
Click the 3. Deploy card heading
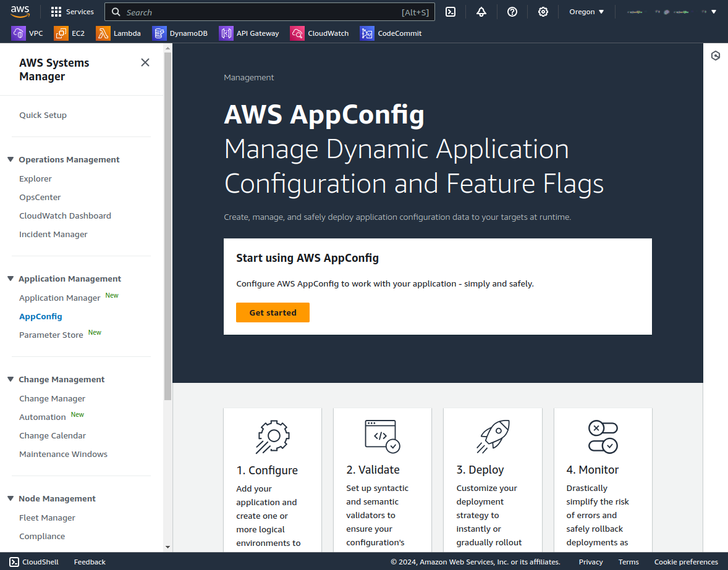tap(480, 469)
